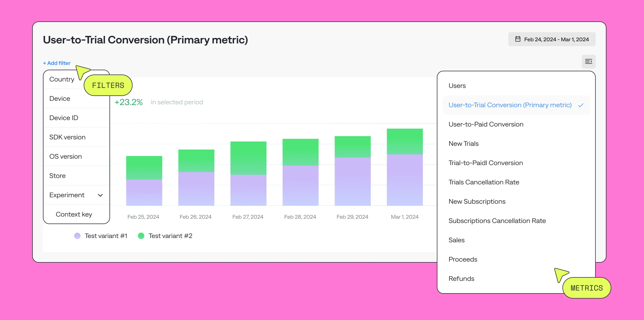Screen dimensions: 644x320
Task: Click the yellow FILTERS badge
Action: (108, 85)
